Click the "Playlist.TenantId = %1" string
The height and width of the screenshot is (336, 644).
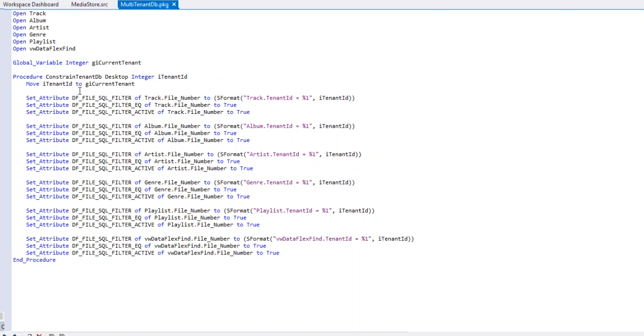point(291,211)
